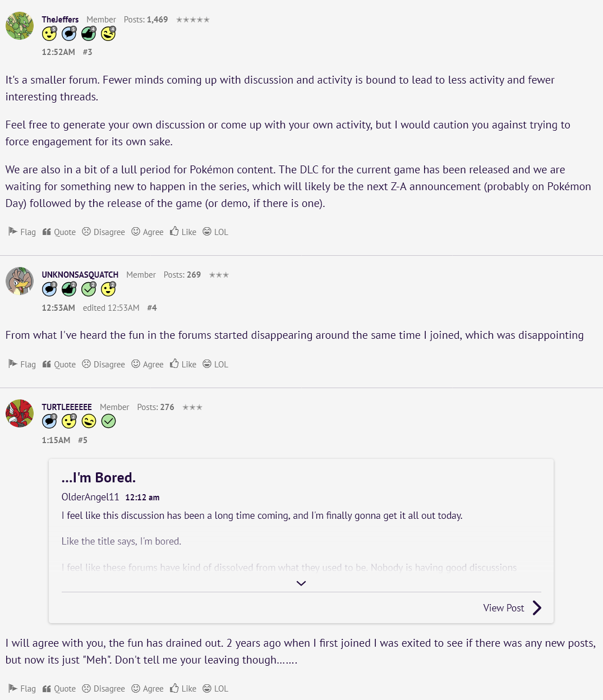The width and height of the screenshot is (603, 700).
Task: Flag TheJeffers' post #3
Action: (22, 232)
